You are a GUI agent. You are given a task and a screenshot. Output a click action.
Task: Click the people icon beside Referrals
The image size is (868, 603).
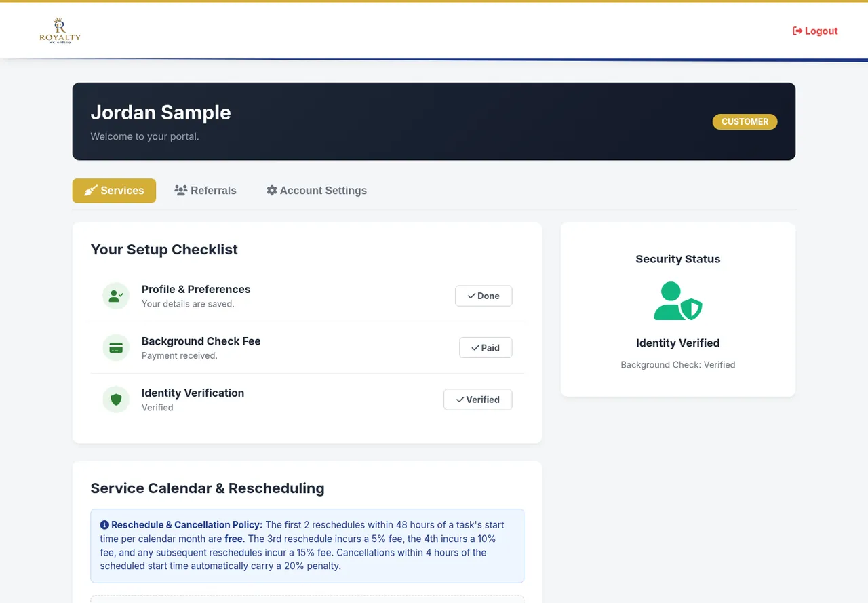(180, 191)
